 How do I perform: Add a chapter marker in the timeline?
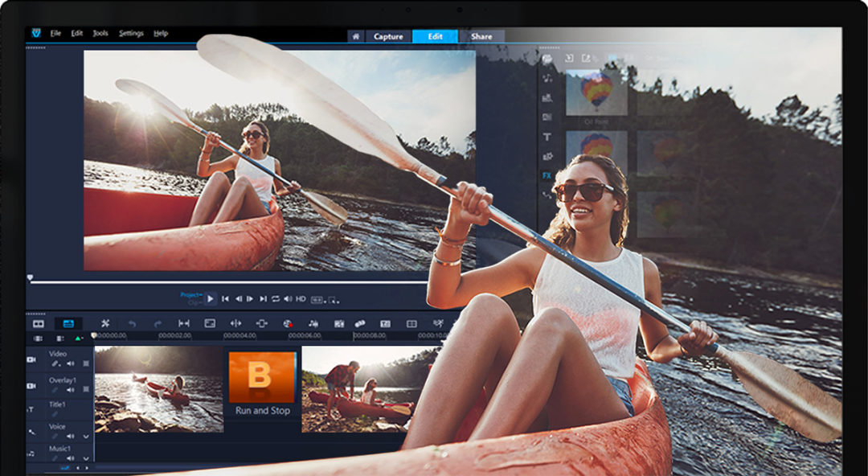[78, 339]
